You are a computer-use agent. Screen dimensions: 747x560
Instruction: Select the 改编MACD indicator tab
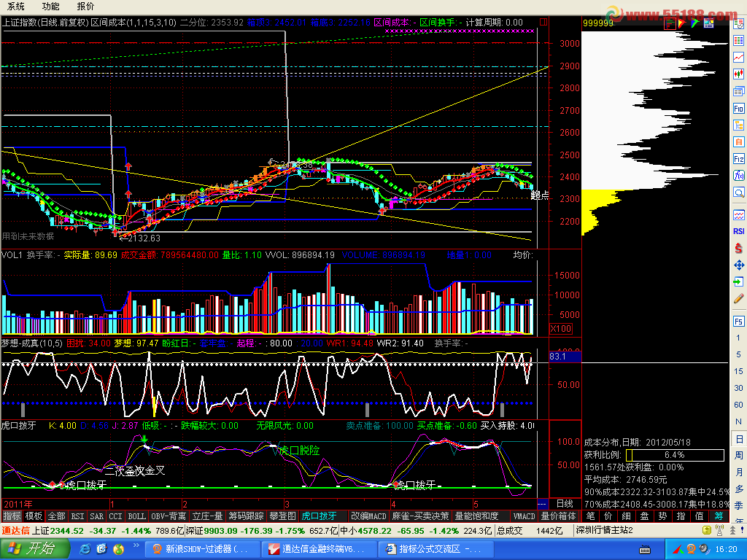pos(368,516)
